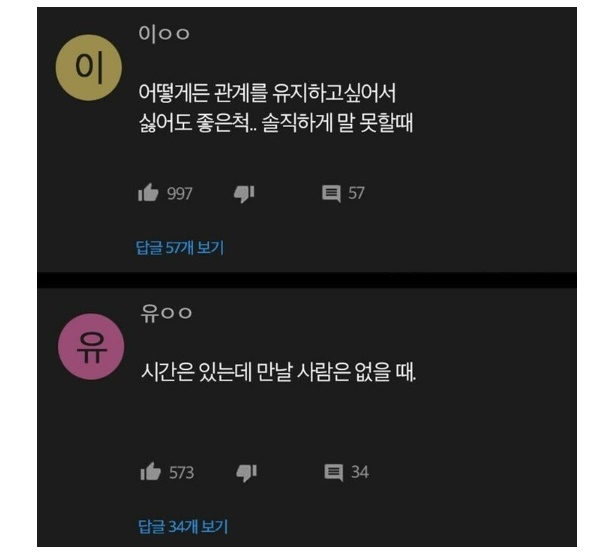This screenshot has height=555, width=616.
Task: Dislike the comment by 이ㅇㅇ
Action: click(244, 194)
